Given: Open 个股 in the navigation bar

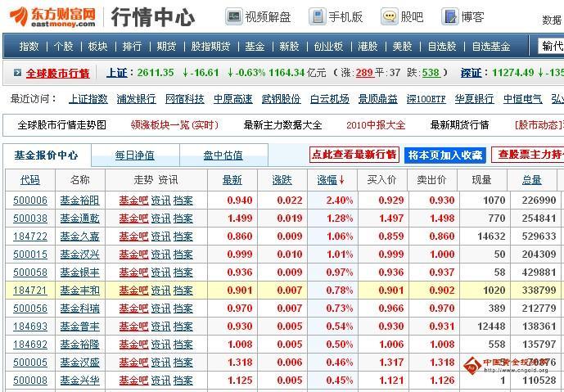Looking at the screenshot, I should (x=63, y=47).
